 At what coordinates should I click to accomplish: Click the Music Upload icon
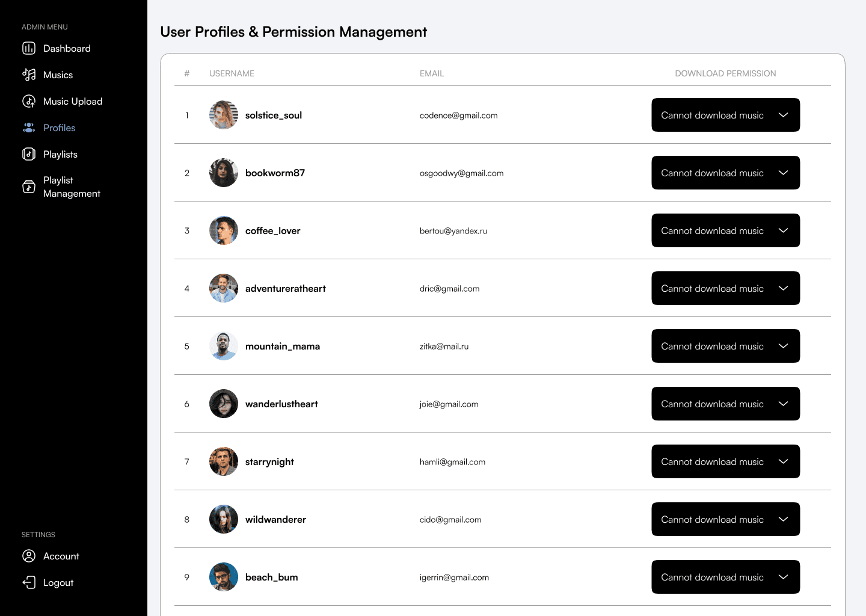[x=29, y=102]
